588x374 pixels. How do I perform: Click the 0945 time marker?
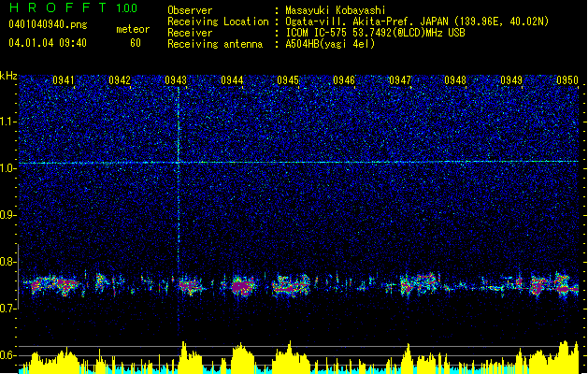pyautogui.click(x=288, y=79)
